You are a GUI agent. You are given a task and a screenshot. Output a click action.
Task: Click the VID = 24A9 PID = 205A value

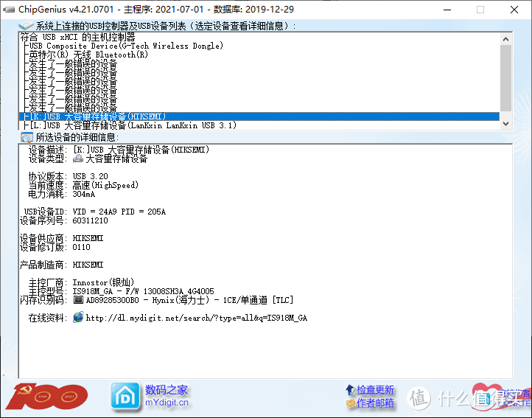point(119,212)
